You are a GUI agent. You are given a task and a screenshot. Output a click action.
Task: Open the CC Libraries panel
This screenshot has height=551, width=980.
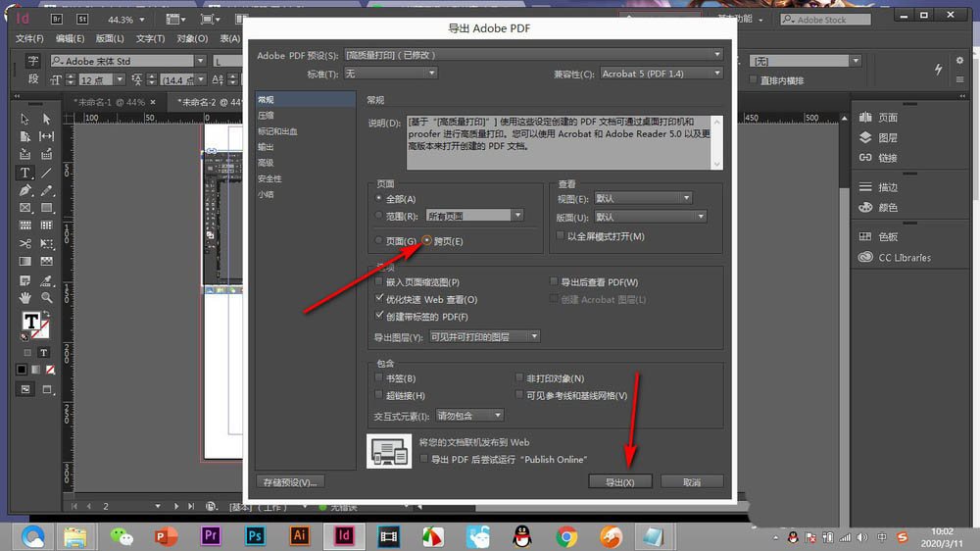895,257
